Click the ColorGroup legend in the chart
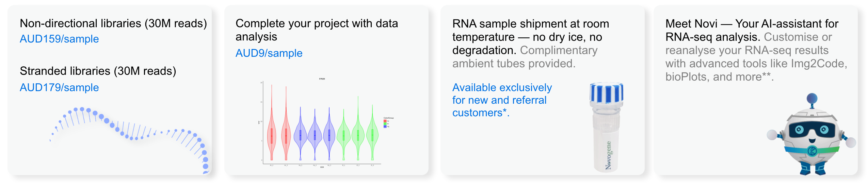This screenshot has height=187, width=868. [x=388, y=122]
